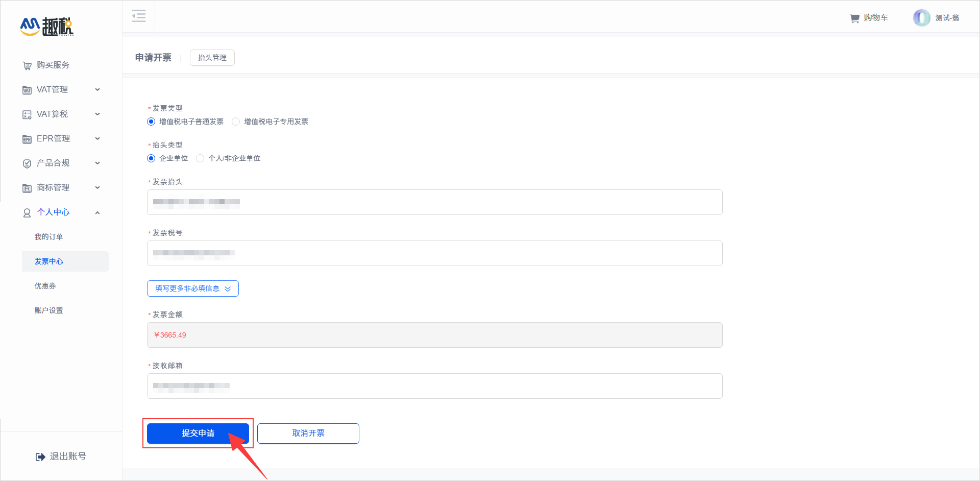Open 我的订单 in sidebar
Viewport: 980px width, 481px height.
pyautogui.click(x=48, y=237)
